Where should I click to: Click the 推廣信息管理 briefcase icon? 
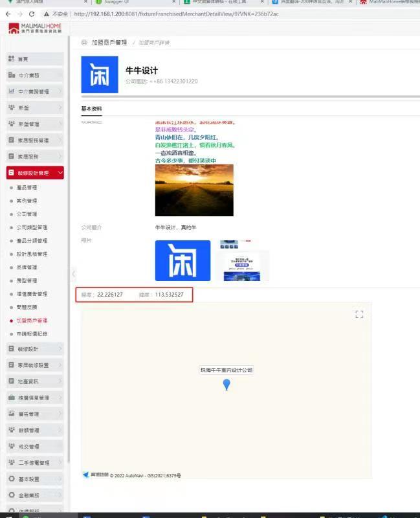(12, 398)
